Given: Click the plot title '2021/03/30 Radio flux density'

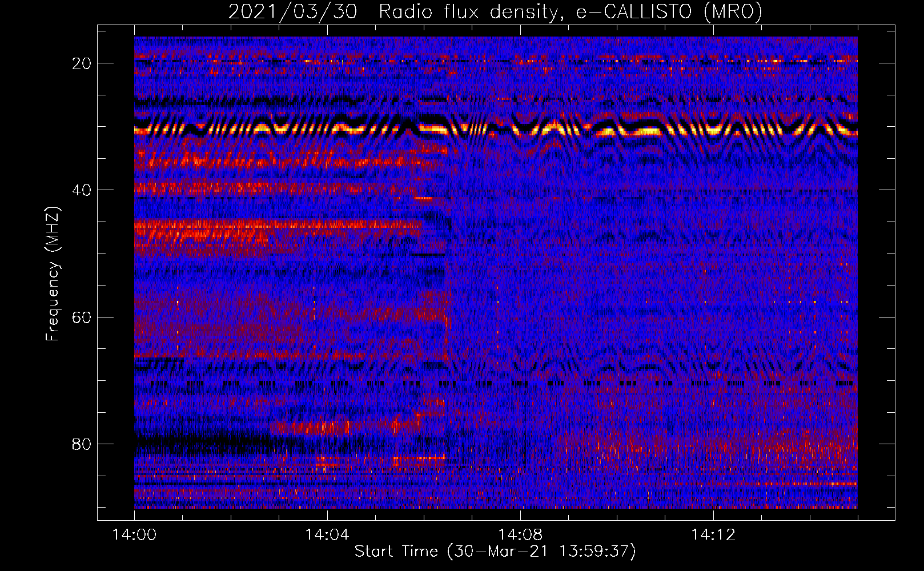Looking at the screenshot, I should pos(496,11).
